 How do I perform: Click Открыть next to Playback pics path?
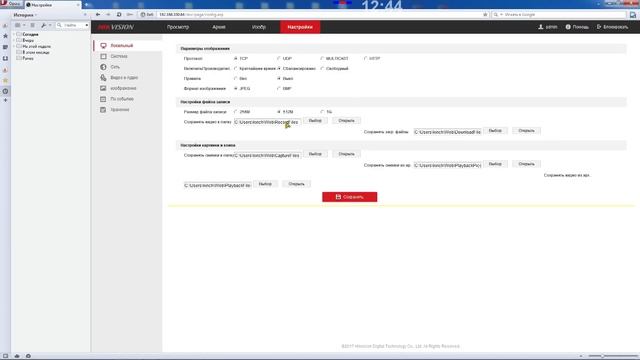527,164
